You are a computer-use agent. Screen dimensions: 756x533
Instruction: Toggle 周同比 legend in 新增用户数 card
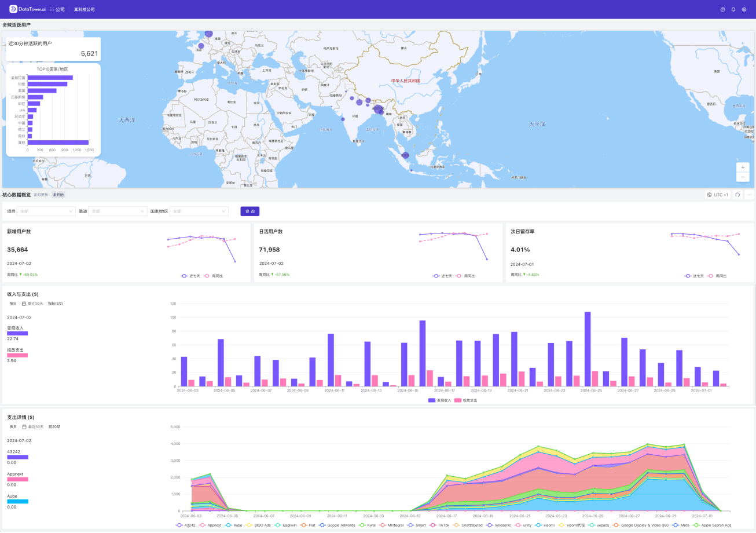(x=213, y=276)
